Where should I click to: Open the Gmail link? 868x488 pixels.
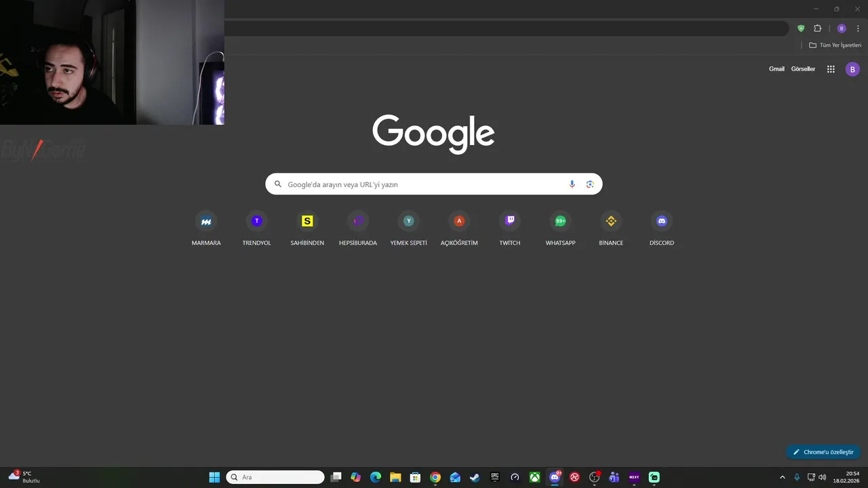[776, 69]
